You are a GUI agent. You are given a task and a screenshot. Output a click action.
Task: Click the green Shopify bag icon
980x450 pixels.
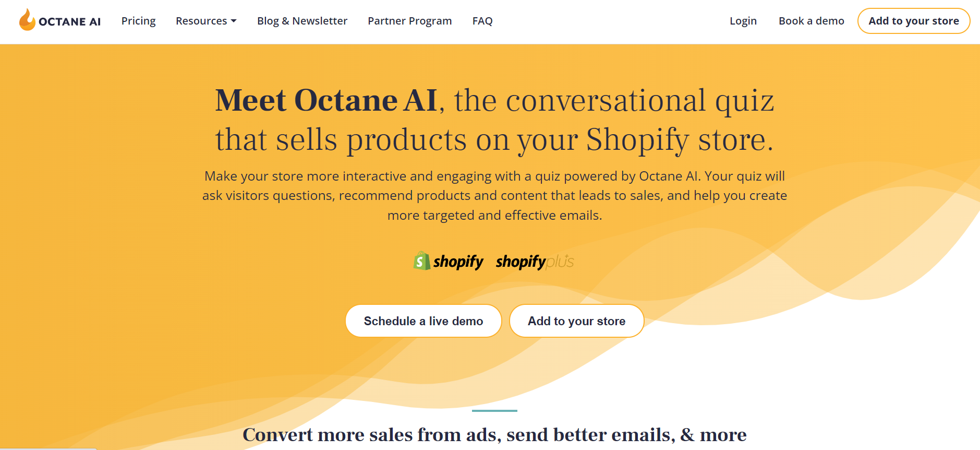(x=421, y=260)
